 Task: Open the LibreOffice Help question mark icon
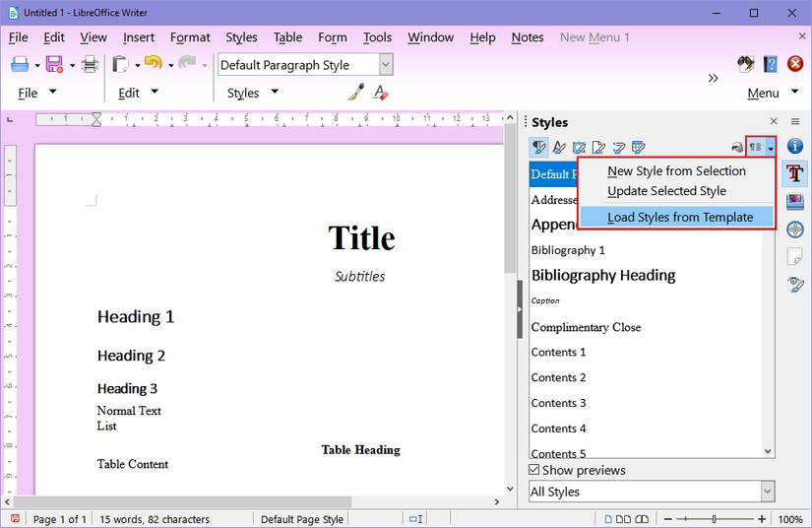coord(771,64)
